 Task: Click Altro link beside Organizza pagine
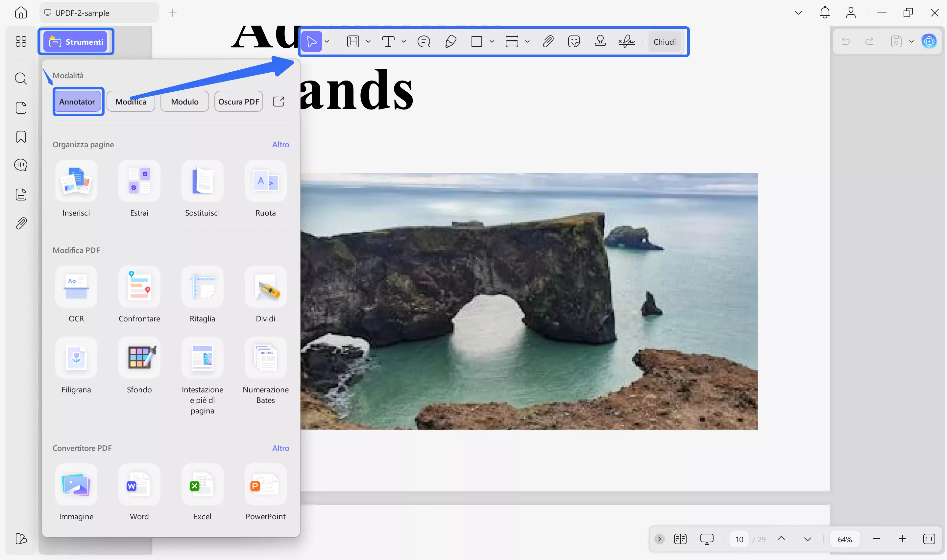(x=280, y=145)
